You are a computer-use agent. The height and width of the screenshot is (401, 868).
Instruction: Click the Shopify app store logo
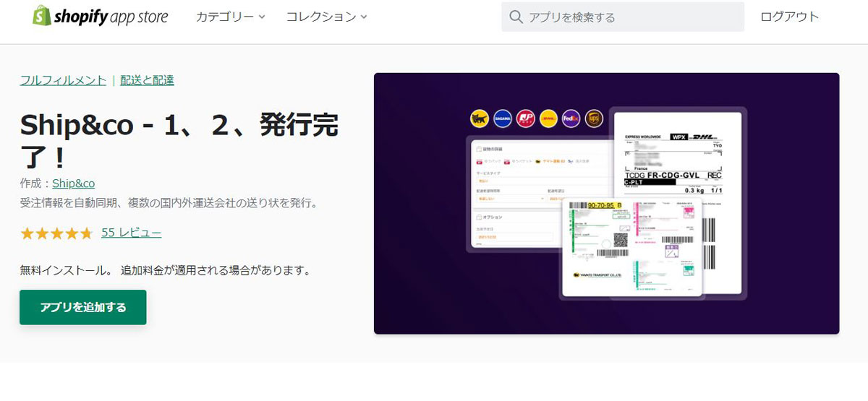tap(100, 17)
